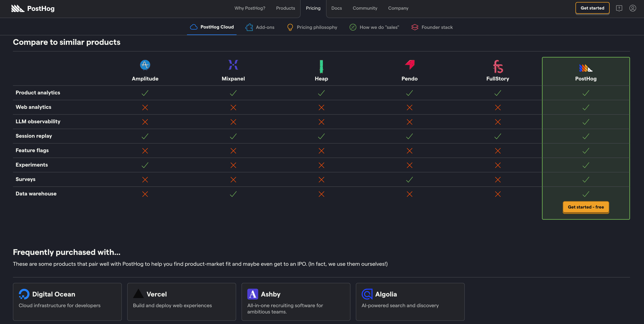The height and width of the screenshot is (324, 644).
Task: Expand the Products navigation menu
Action: (x=285, y=8)
